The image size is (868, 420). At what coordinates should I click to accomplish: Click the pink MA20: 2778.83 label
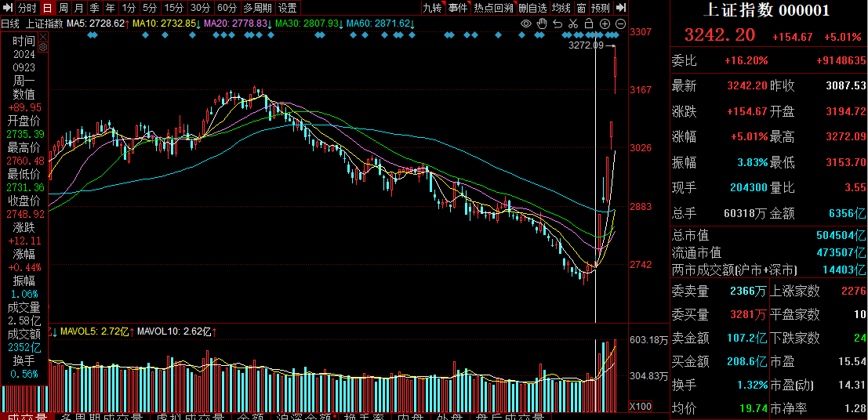(238, 24)
